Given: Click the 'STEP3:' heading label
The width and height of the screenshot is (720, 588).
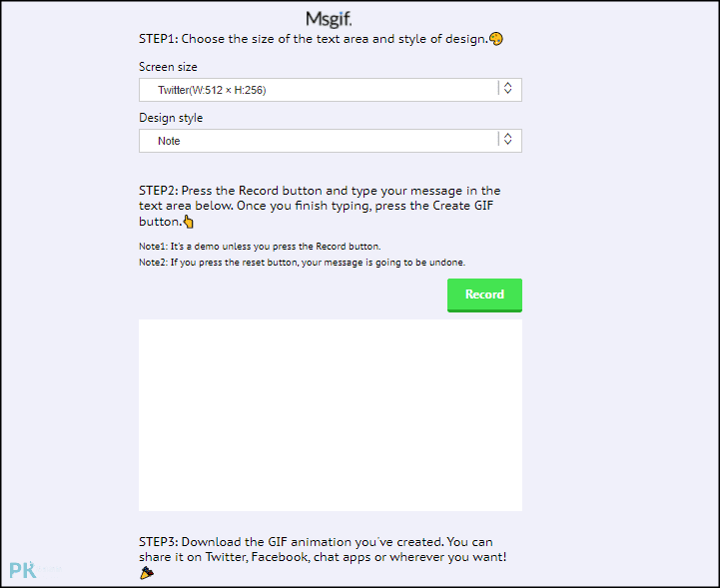Looking at the screenshot, I should coord(159,542).
